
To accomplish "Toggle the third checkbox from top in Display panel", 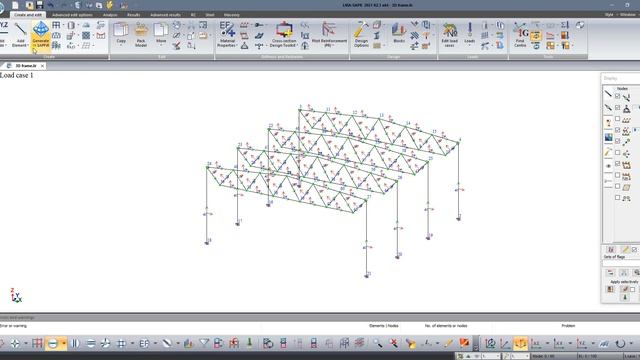I will [618, 119].
